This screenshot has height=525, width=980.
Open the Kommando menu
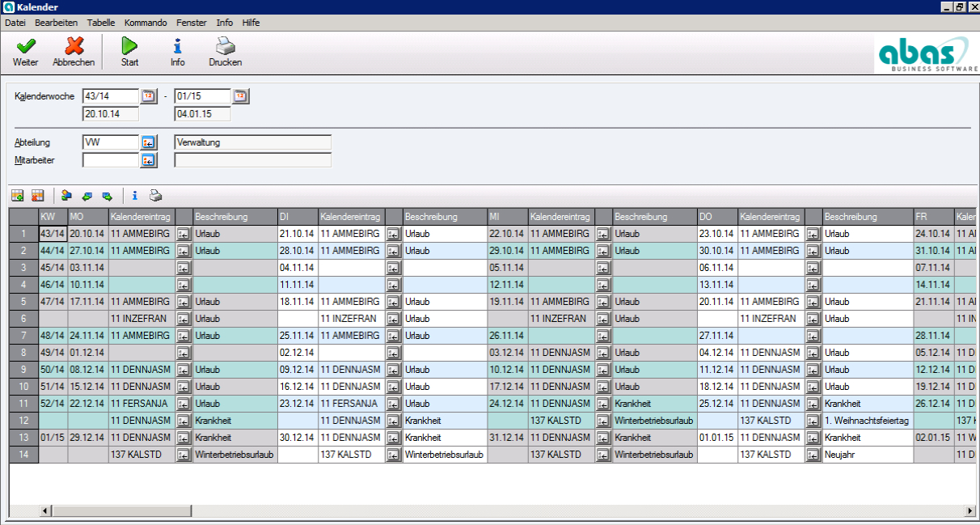(x=146, y=23)
